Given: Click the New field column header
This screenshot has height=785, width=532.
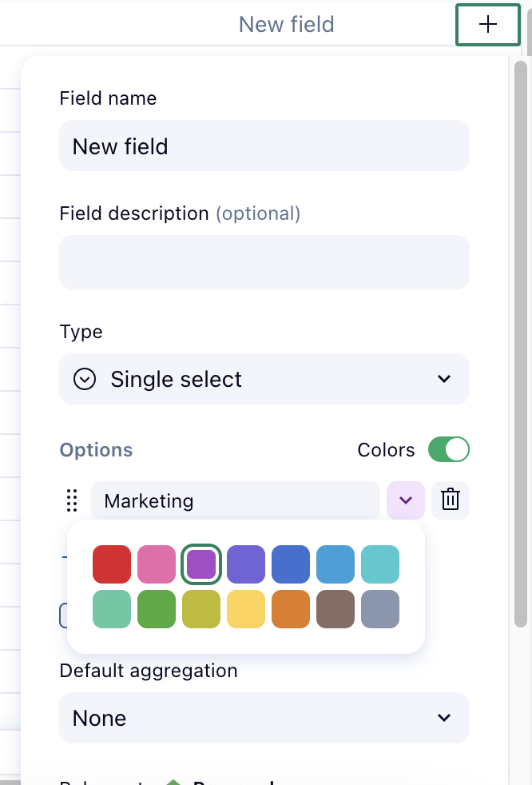Looking at the screenshot, I should pyautogui.click(x=286, y=25).
